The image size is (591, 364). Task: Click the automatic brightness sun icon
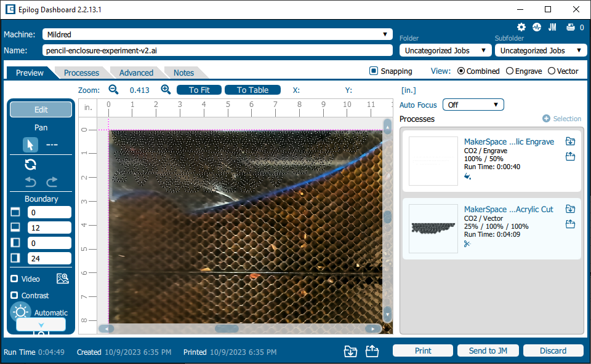pyautogui.click(x=20, y=312)
